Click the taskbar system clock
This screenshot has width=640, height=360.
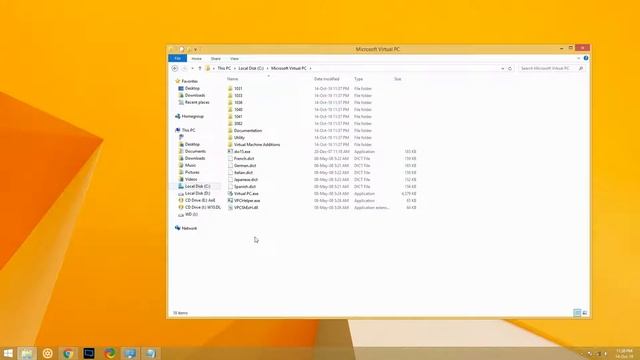[x=624, y=353]
